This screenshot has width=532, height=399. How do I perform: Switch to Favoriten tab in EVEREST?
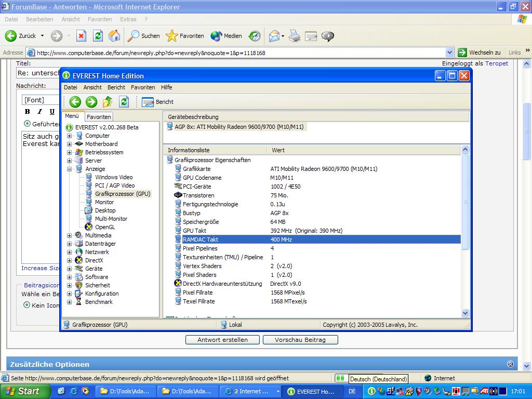coord(99,117)
